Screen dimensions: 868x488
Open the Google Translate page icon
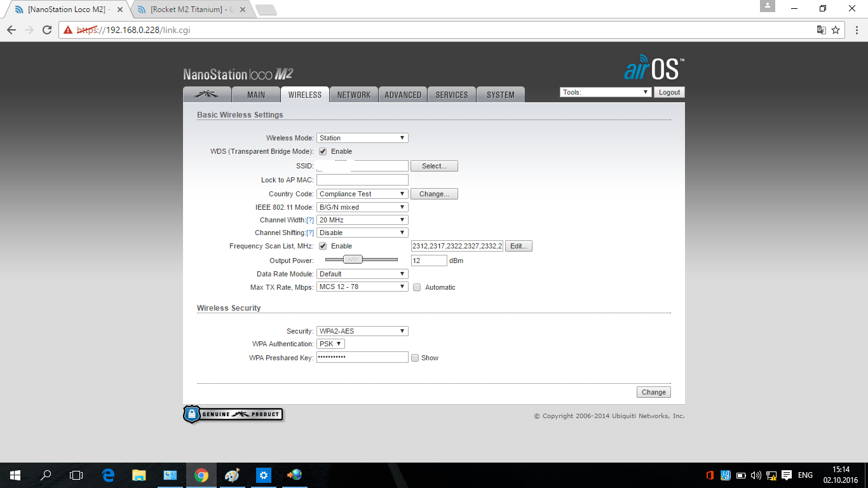coord(822,30)
